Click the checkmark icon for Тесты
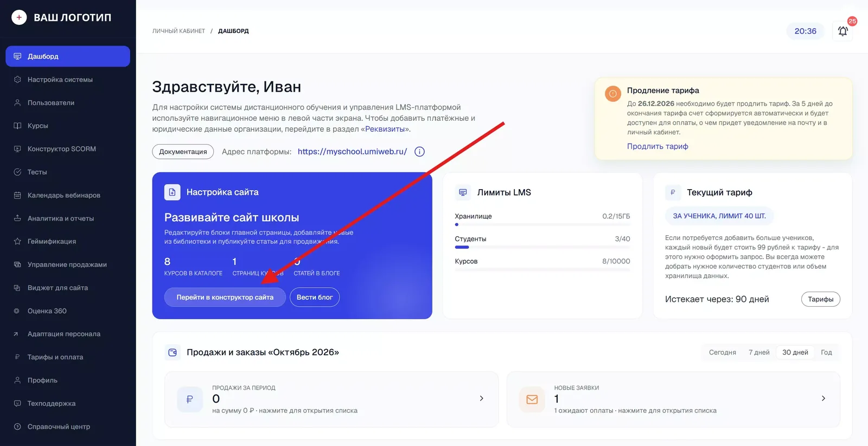This screenshot has width=868, height=446. pyautogui.click(x=17, y=172)
